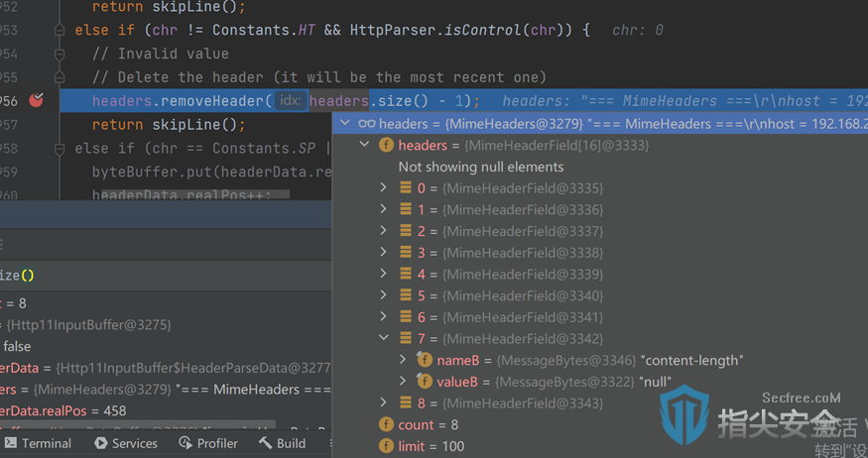Viewport: 868px width, 458px height.
Task: Select the HeaderParseData@3277 variable row
Action: pyautogui.click(x=166, y=368)
